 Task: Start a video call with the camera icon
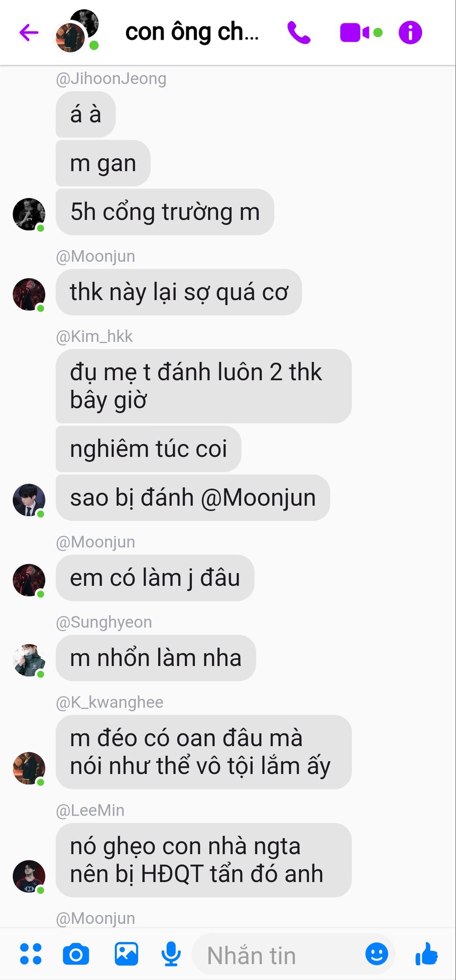point(354,33)
